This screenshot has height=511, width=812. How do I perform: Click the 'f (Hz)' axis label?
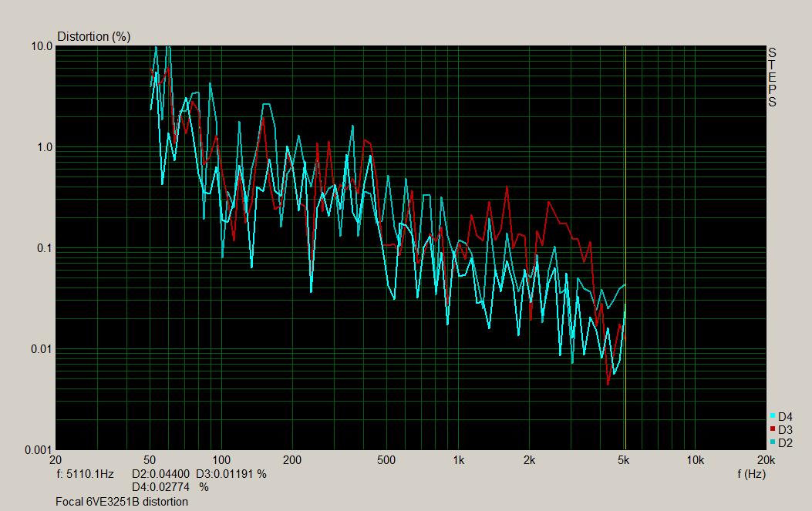(751, 474)
